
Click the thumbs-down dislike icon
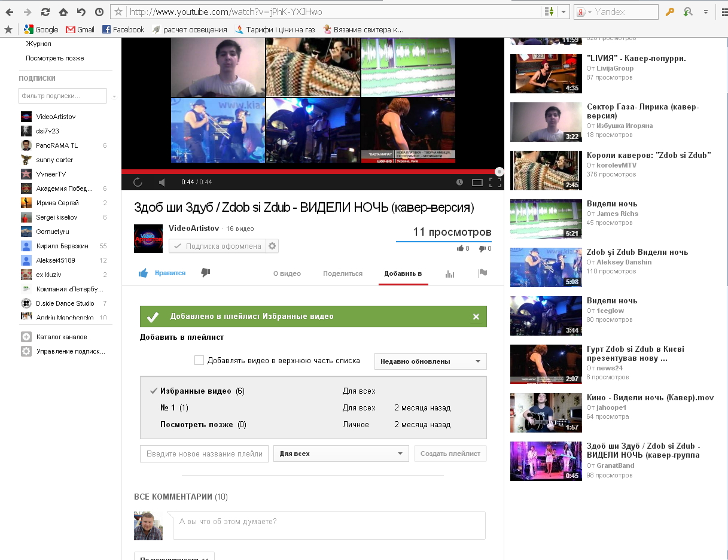click(x=206, y=273)
